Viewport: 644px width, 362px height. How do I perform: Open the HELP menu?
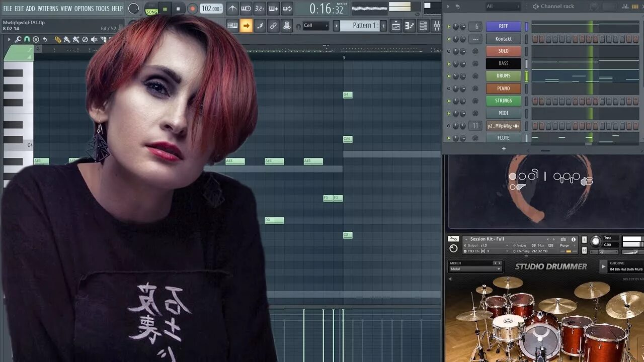[117, 9]
